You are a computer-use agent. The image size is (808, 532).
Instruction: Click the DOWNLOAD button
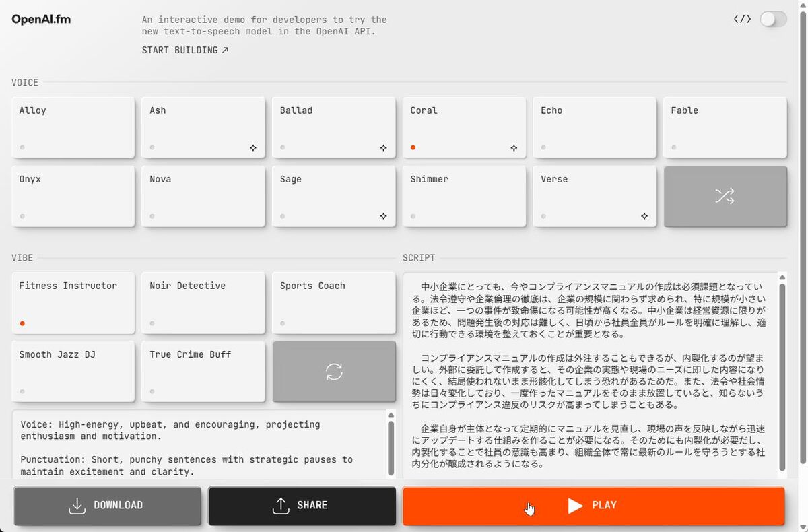[107, 506]
